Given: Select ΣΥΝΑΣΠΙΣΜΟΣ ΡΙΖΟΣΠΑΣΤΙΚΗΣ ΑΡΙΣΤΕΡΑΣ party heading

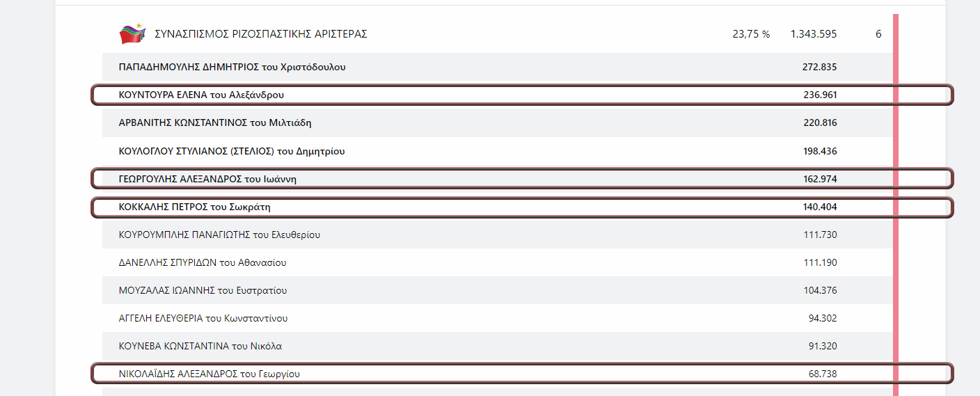Looking at the screenshot, I should 261,34.
